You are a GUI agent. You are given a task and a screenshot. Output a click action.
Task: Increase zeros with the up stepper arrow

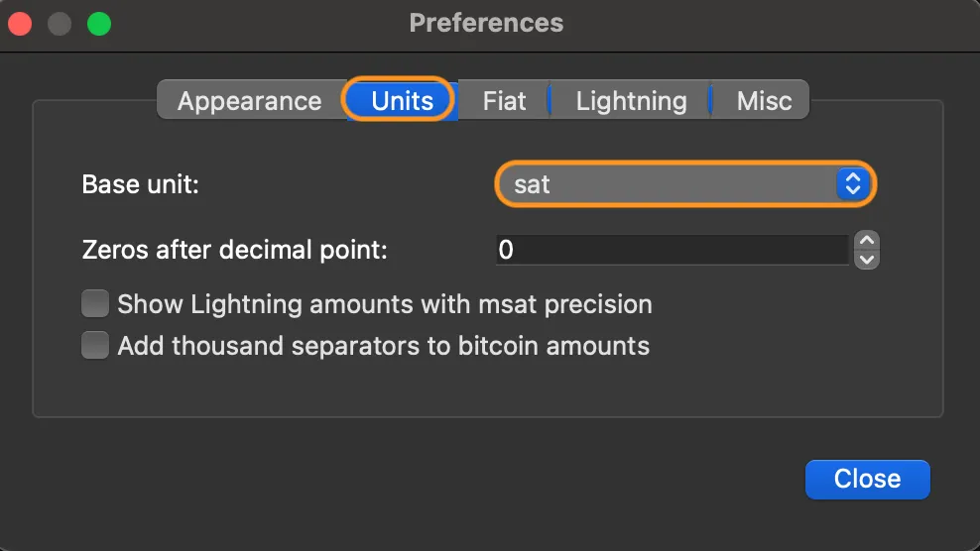pyautogui.click(x=867, y=241)
